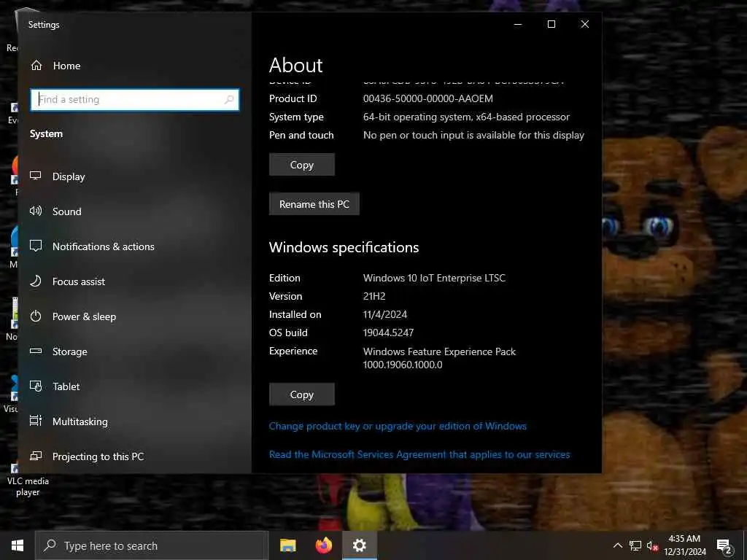Click the Installed on date 11/4/2024

tap(385, 315)
